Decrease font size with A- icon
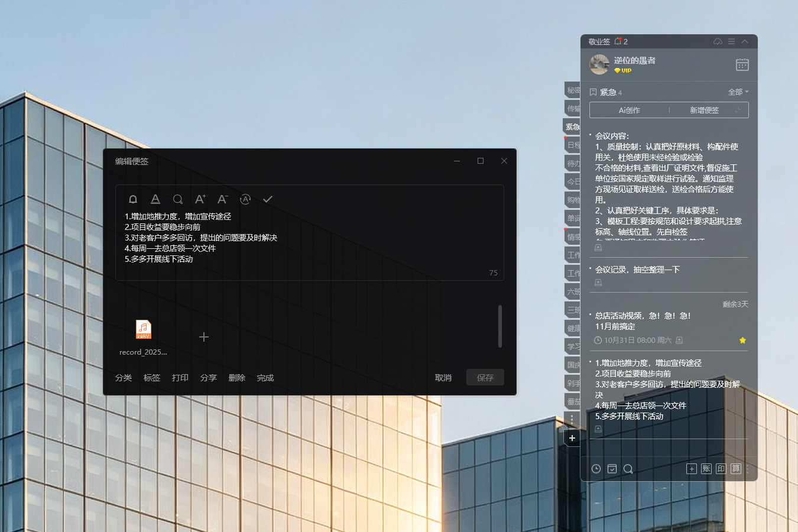This screenshot has height=532, width=798. coord(223,199)
